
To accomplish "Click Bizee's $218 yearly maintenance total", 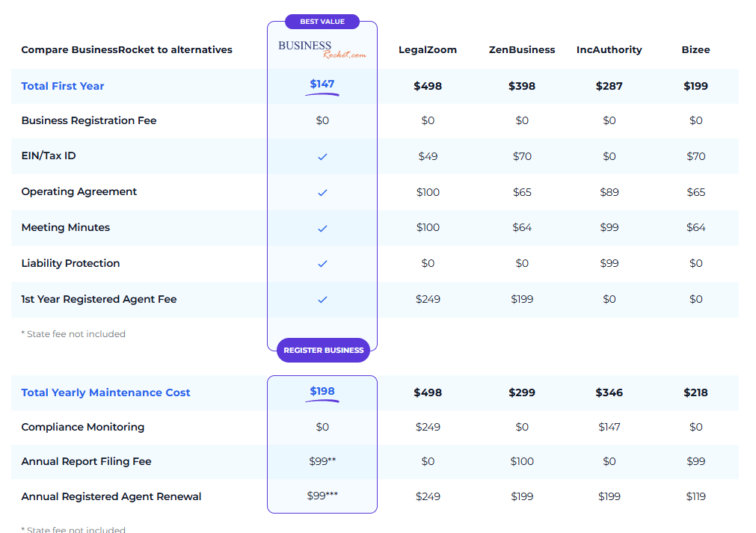I will tap(695, 392).
